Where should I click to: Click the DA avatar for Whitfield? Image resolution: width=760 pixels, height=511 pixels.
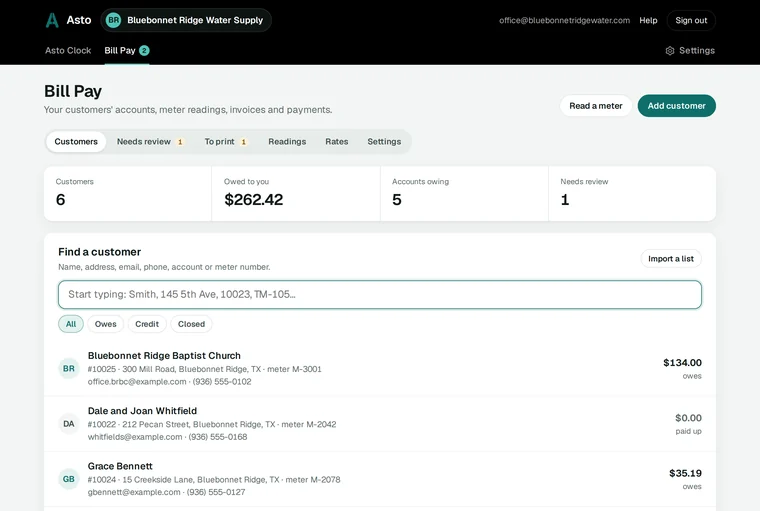point(69,424)
